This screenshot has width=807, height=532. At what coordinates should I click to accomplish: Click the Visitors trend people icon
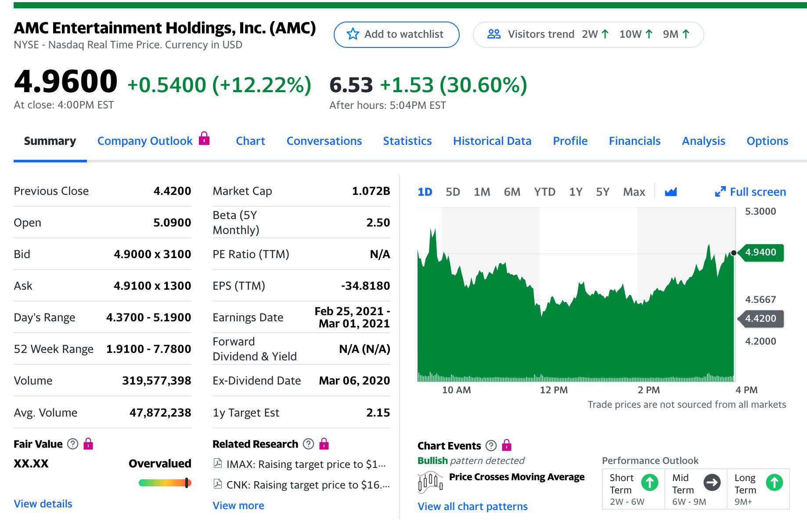tap(494, 34)
